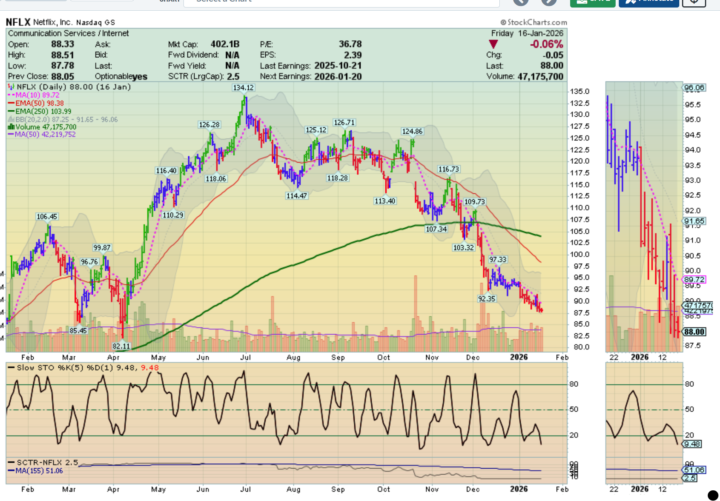Click the Mkt Cap value 402.1B
Viewport: 720px width, 501px height.
point(225,44)
